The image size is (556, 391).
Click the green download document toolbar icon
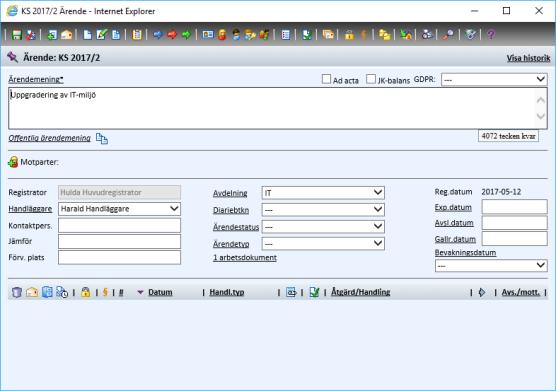point(307,35)
